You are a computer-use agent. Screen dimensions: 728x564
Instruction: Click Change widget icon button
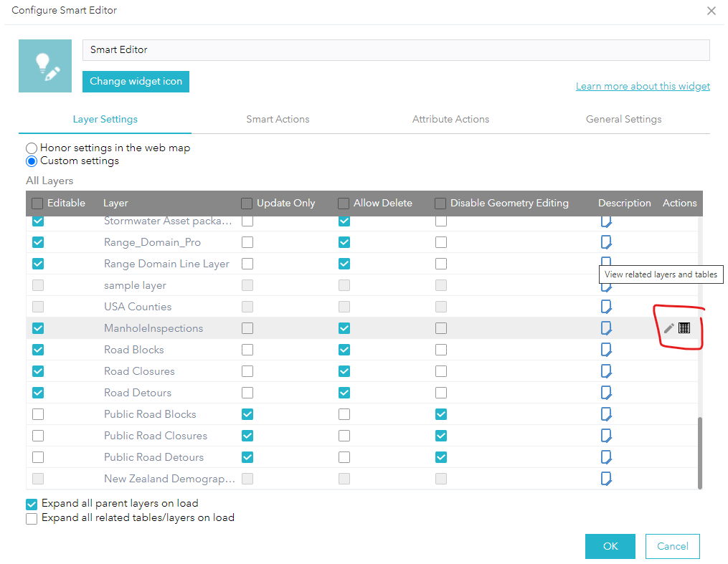136,82
